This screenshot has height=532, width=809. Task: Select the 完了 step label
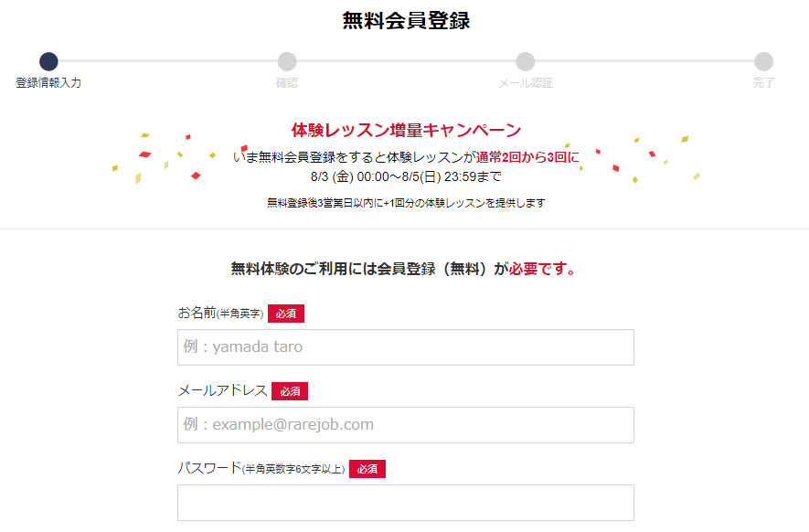[x=763, y=82]
